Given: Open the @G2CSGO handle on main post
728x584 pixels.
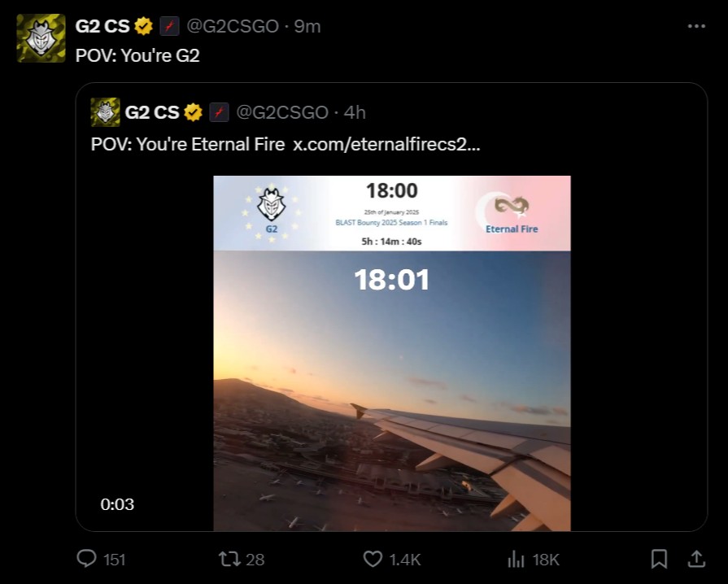Looking at the screenshot, I should coord(233,26).
